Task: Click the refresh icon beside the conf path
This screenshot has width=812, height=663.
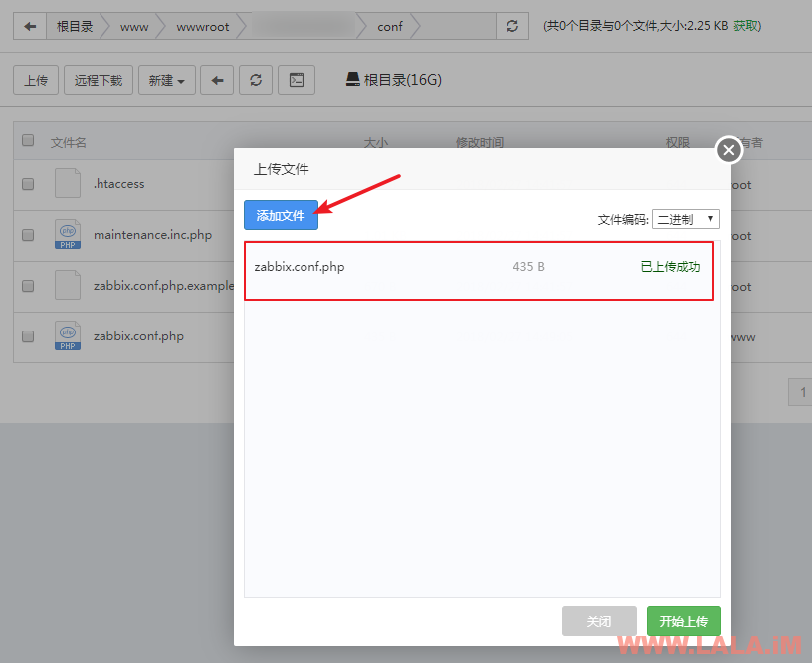Action: tap(512, 27)
